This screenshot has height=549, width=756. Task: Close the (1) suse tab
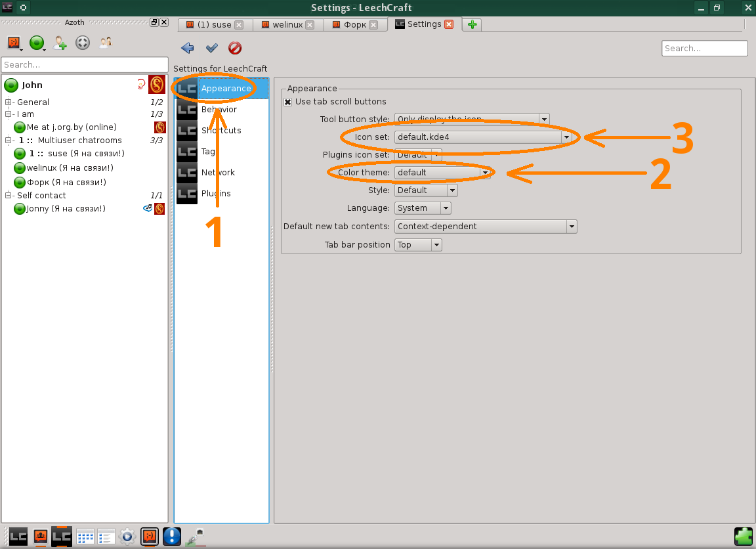click(x=239, y=25)
